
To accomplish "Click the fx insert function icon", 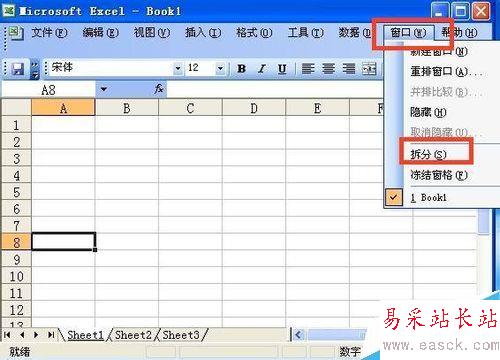I will pyautogui.click(x=159, y=89).
